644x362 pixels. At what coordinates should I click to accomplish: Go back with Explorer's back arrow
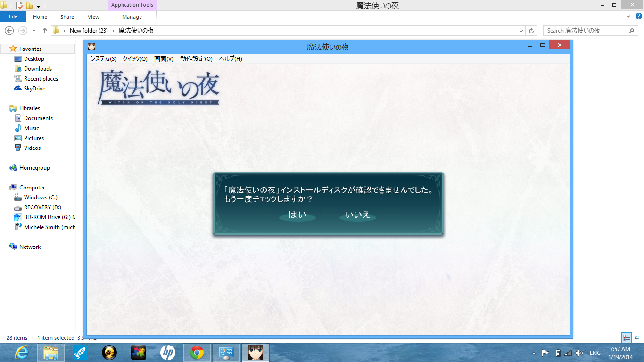pyautogui.click(x=9, y=31)
